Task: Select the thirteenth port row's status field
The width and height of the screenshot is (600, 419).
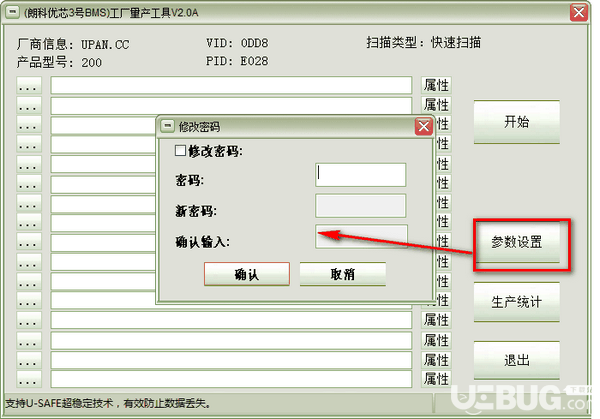Action: pyautogui.click(x=231, y=320)
